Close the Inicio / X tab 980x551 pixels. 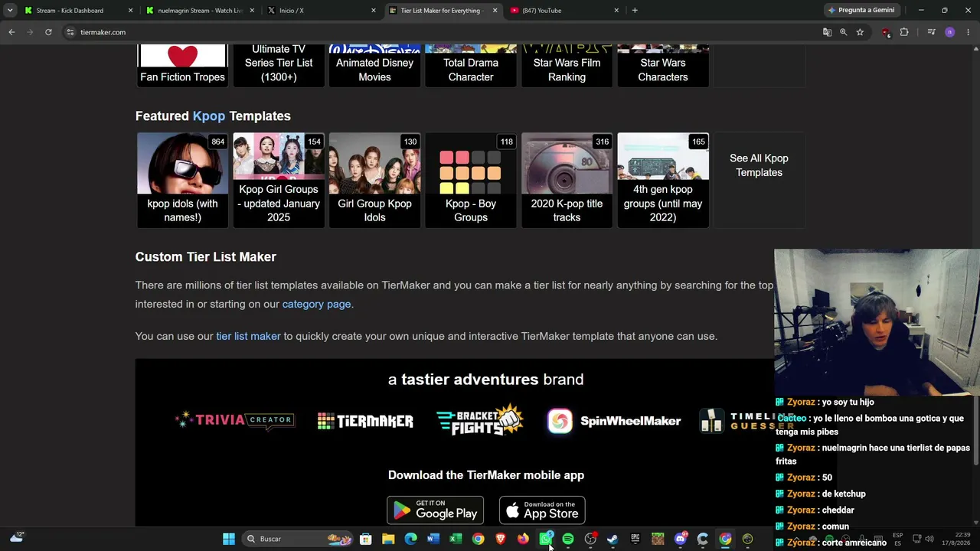pyautogui.click(x=374, y=10)
